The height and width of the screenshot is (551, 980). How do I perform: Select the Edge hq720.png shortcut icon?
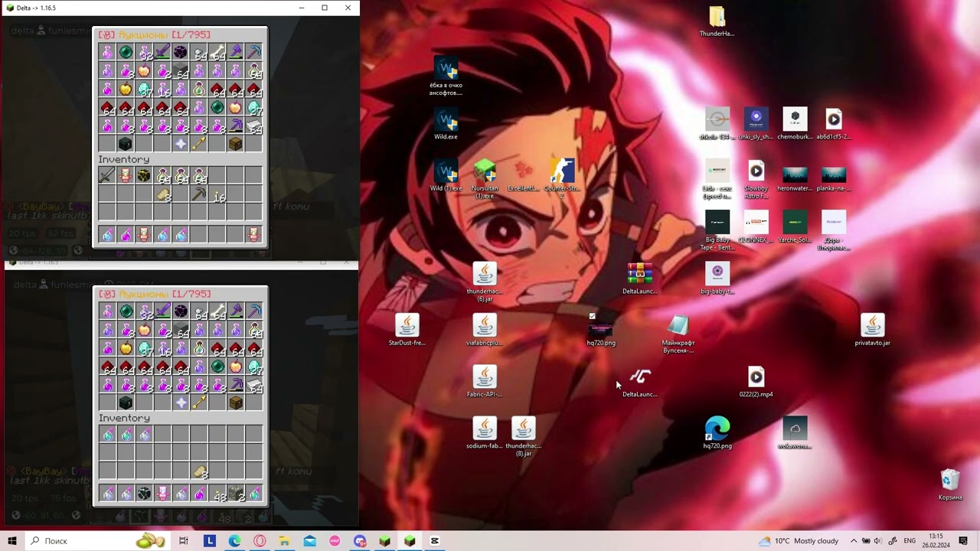pos(717,433)
